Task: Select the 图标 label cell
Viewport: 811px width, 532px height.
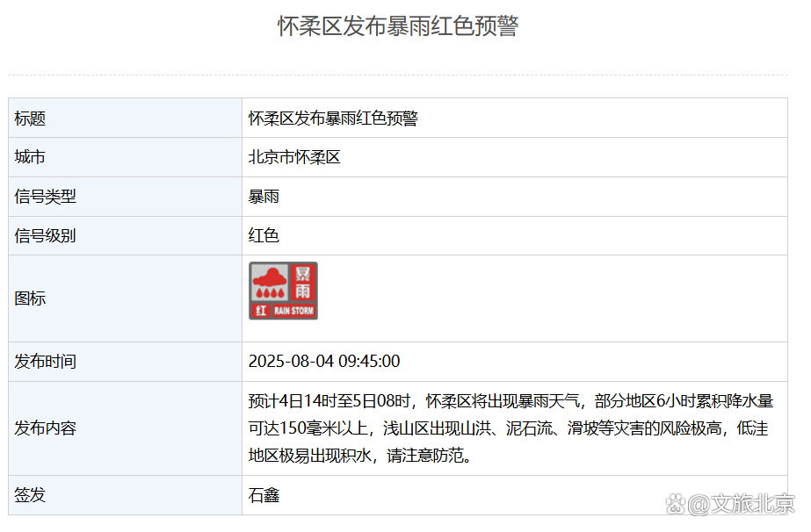Action: [x=30, y=298]
